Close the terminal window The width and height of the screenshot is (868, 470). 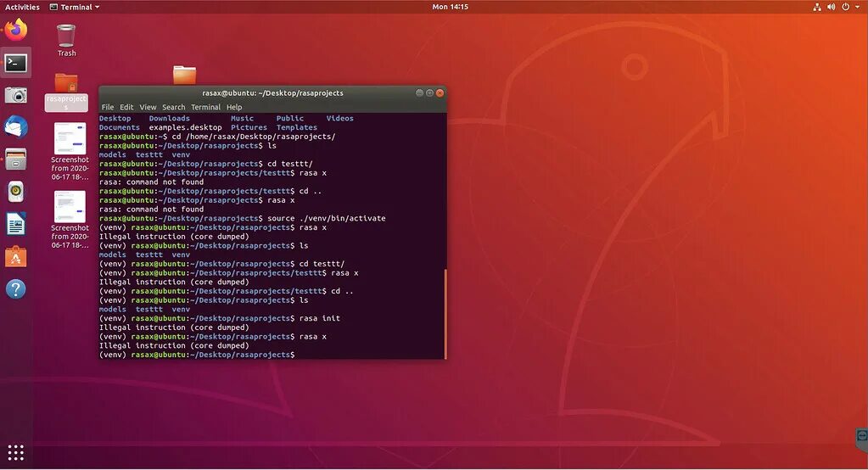tap(440, 93)
